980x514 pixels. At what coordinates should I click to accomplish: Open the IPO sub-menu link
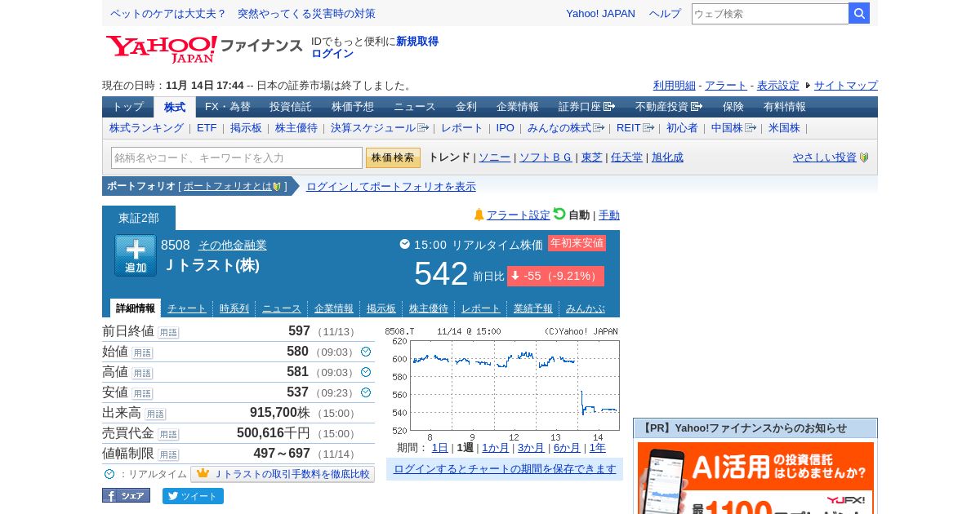506,128
